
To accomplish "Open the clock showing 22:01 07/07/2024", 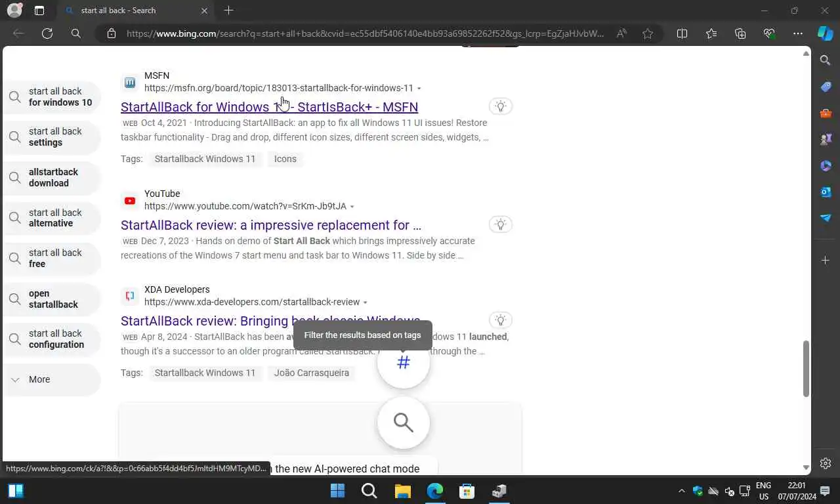I will [796, 491].
